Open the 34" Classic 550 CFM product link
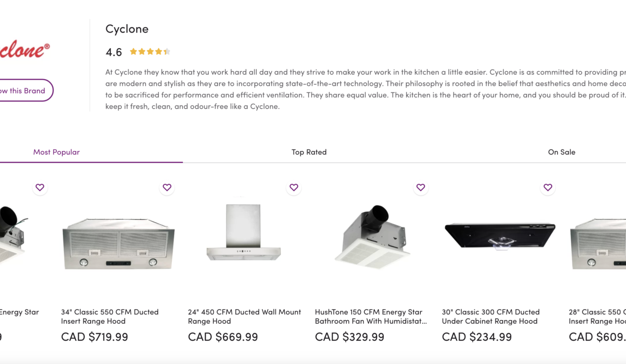Viewport: 626px width, 364px height. 109,316
